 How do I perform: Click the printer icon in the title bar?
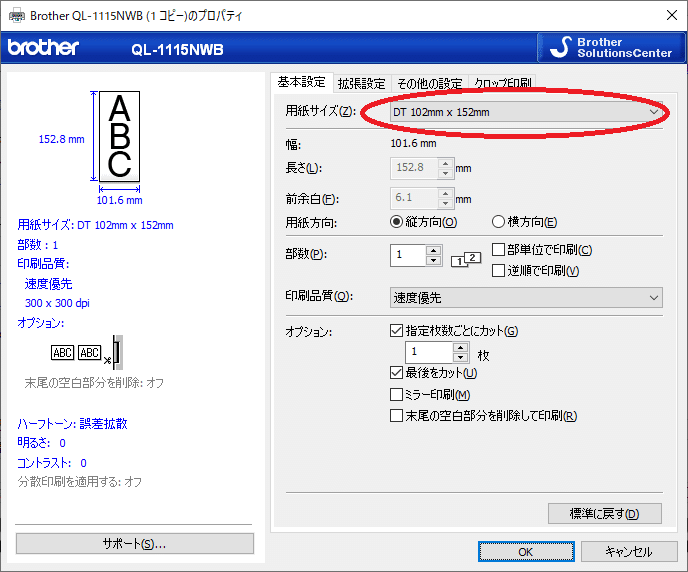pos(17,16)
